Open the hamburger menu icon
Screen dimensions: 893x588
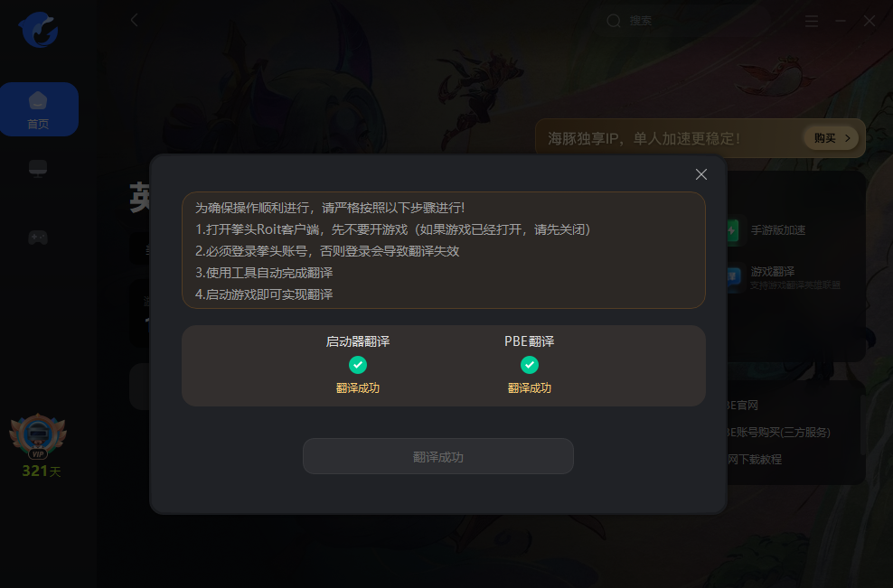point(812,21)
